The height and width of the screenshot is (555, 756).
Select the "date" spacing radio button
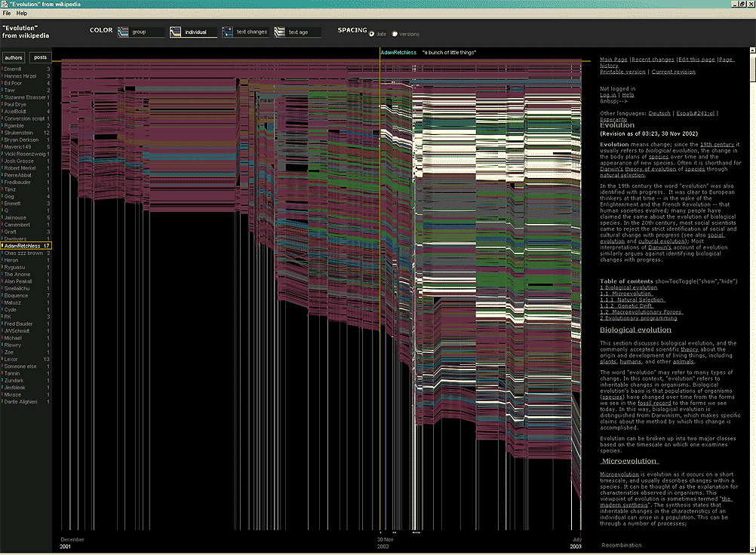371,32
